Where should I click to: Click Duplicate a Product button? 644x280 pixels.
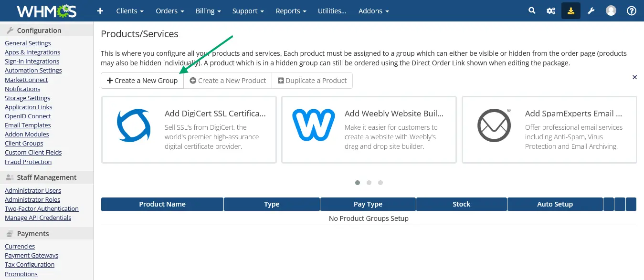(x=312, y=81)
